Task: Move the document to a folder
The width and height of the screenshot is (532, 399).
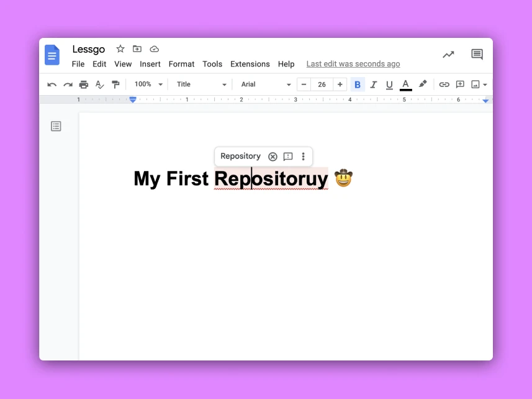Action: coord(137,48)
